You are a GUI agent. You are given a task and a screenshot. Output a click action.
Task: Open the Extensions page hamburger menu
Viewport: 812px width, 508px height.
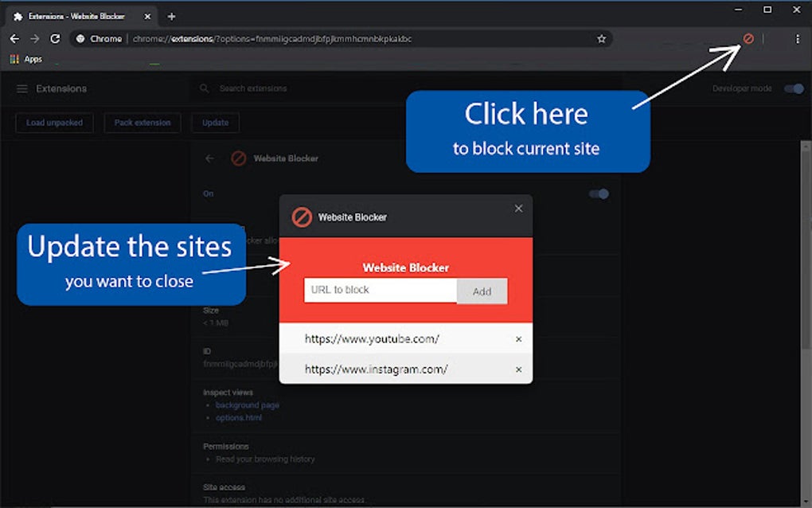pos(21,88)
